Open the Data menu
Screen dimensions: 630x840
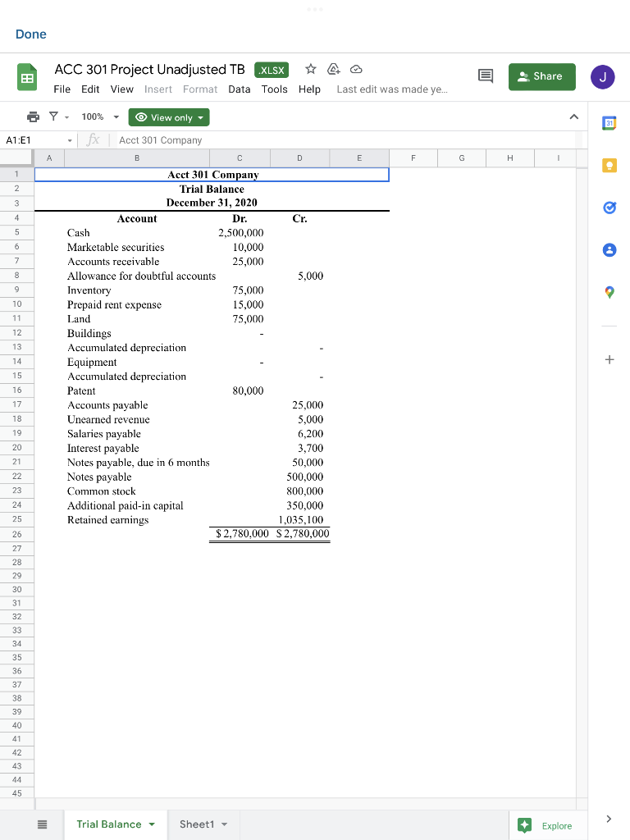point(240,89)
